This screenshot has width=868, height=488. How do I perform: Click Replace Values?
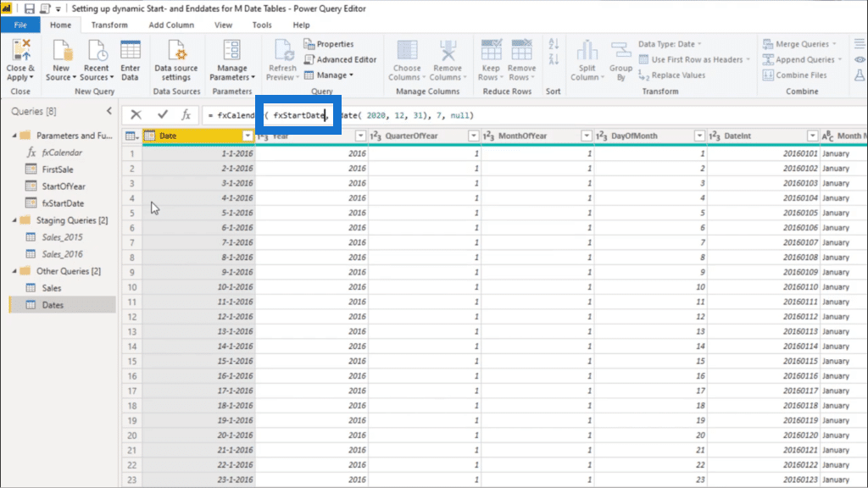[x=672, y=75]
